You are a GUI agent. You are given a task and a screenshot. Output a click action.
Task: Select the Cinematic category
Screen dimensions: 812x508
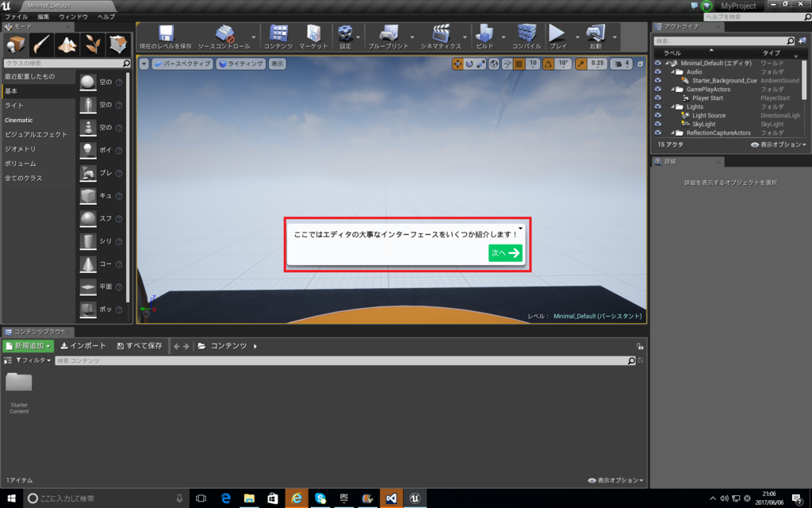(39, 120)
